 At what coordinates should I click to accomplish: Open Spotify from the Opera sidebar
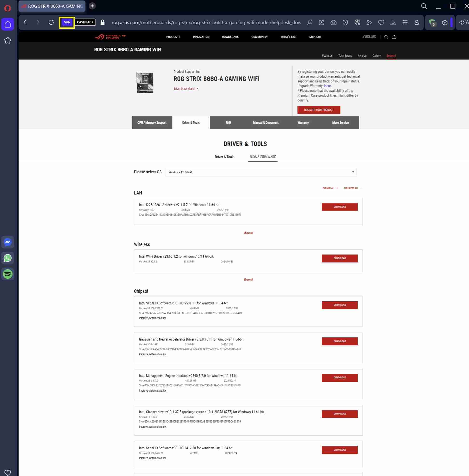8,274
